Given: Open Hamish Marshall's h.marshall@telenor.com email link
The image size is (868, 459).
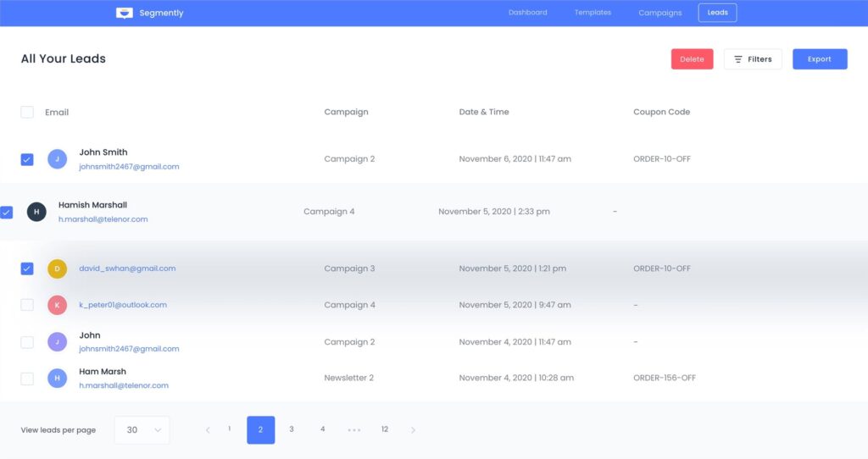Looking at the screenshot, I should pyautogui.click(x=103, y=219).
